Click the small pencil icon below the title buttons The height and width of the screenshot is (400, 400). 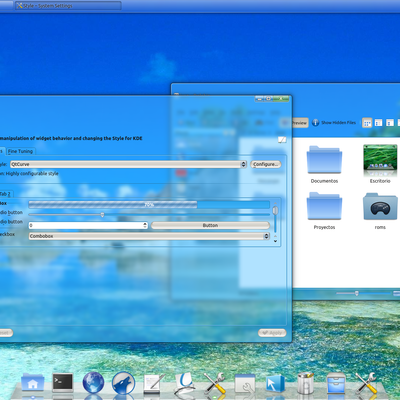click(282, 140)
